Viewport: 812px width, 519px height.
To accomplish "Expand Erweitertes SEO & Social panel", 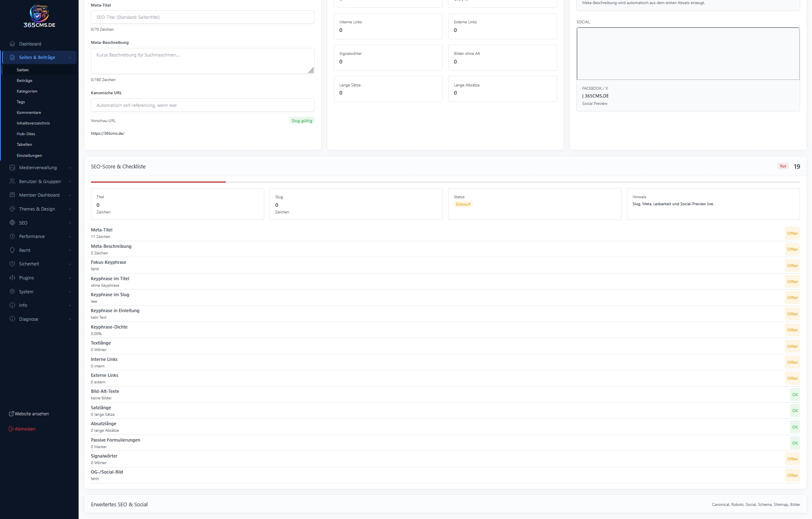I will (x=119, y=504).
